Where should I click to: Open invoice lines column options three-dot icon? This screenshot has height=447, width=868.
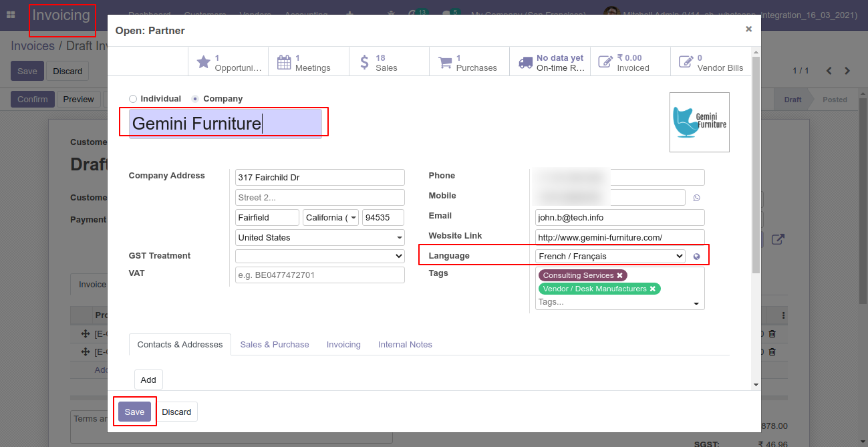[x=784, y=315]
